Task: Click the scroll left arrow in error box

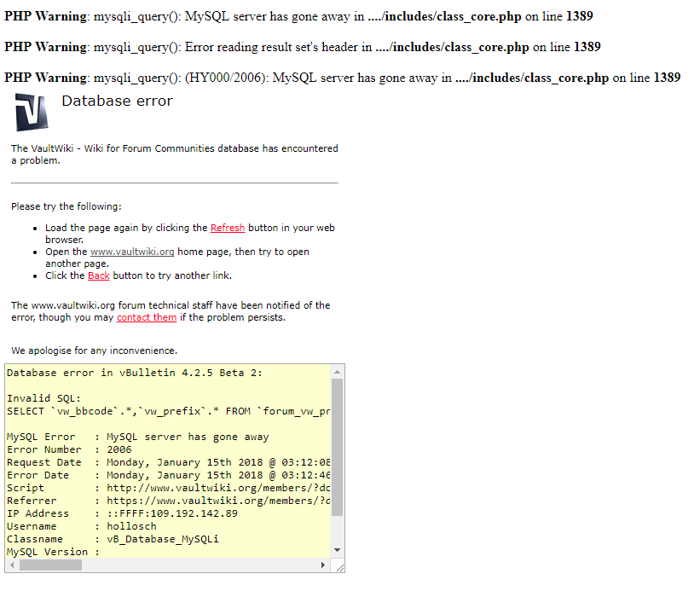Action: pyautogui.click(x=12, y=565)
